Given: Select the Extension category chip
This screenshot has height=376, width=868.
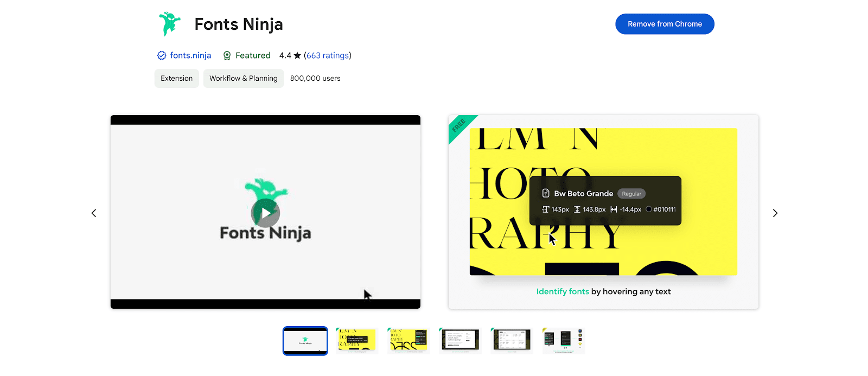Looking at the screenshot, I should 177,78.
